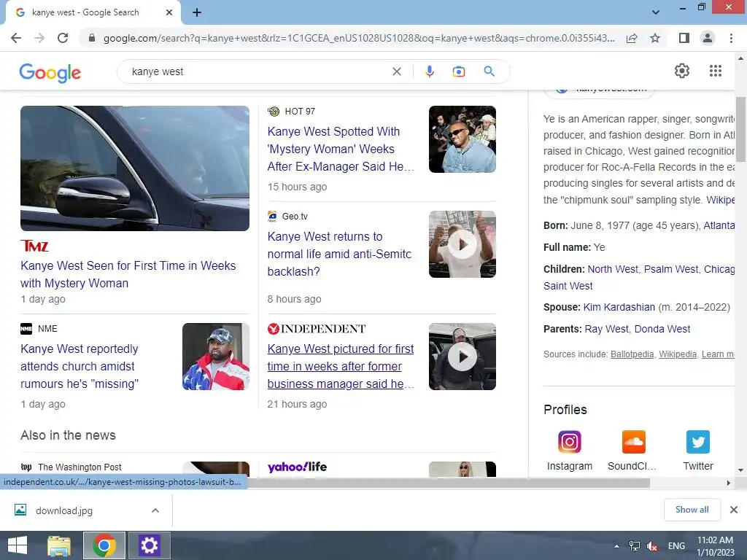747x560 pixels.
Task: Open Donda West parent link
Action: (x=662, y=329)
